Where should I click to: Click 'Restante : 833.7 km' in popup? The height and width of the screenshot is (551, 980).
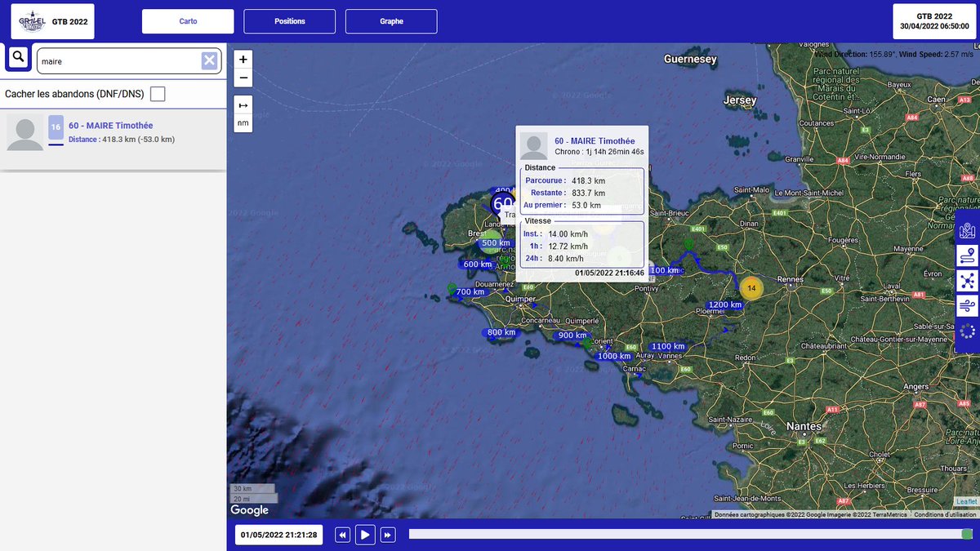[x=568, y=193]
